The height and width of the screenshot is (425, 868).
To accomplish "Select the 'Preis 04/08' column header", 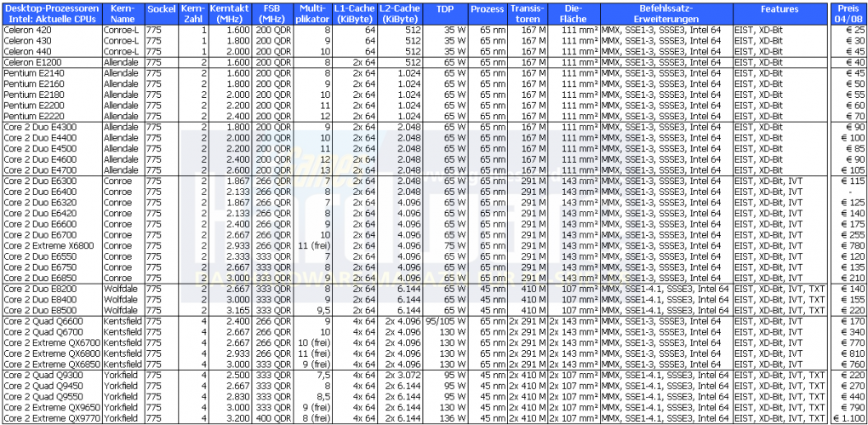I will (x=848, y=14).
